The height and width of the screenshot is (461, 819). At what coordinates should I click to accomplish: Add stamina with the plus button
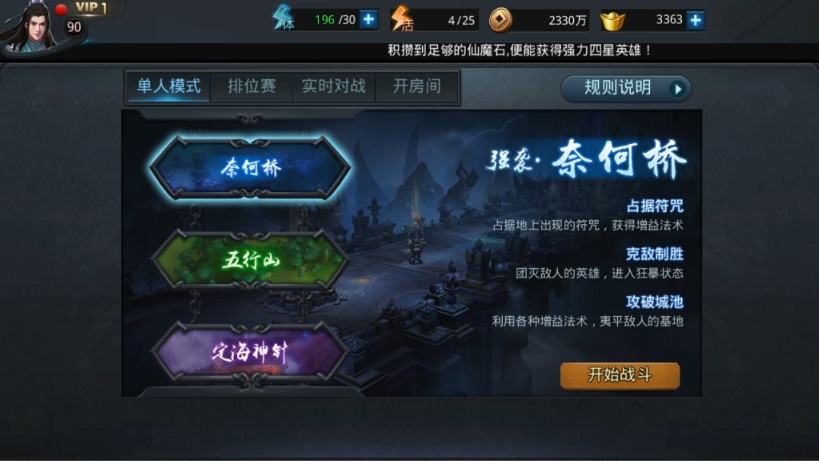coord(369,19)
